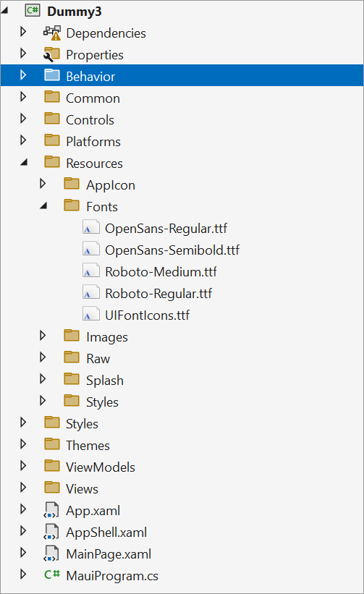Select the AppShell.xaml file name
Image resolution: width=364 pixels, height=594 pixels.
[x=106, y=533]
